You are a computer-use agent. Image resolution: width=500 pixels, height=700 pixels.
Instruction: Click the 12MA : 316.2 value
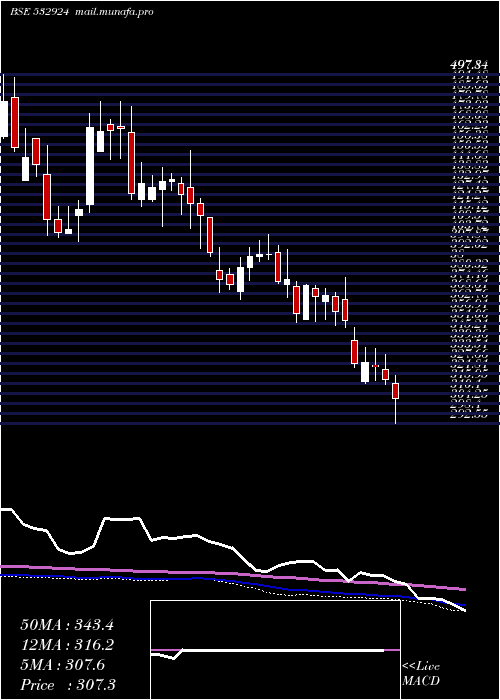67,645
